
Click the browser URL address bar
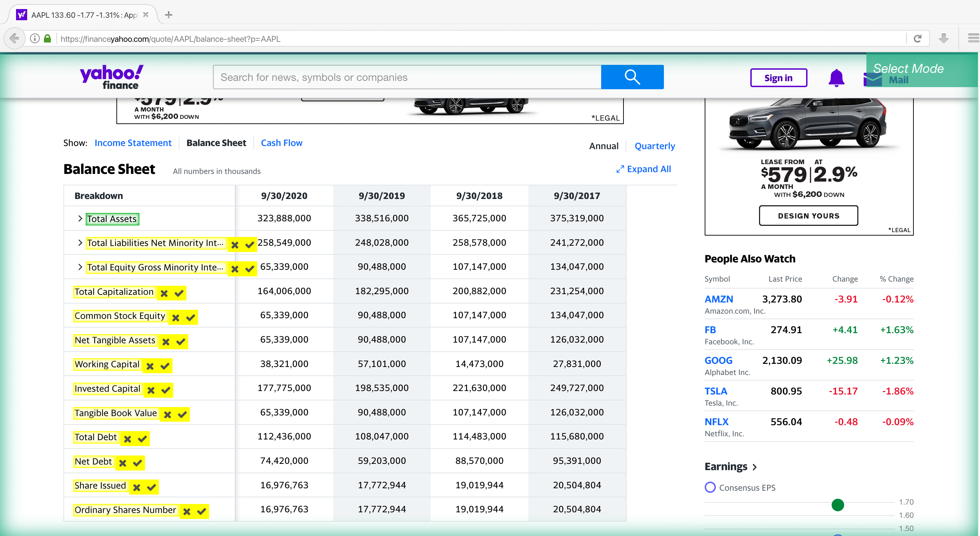click(479, 38)
